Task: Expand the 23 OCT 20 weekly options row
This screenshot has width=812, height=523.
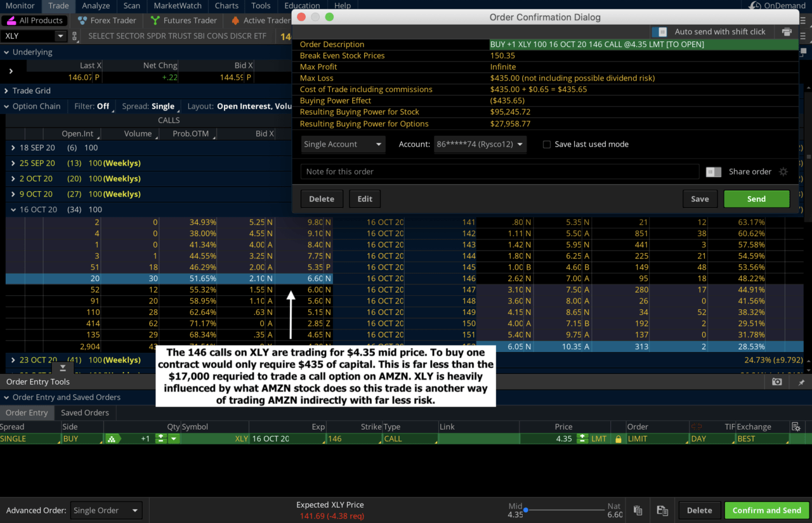Action: (x=13, y=359)
